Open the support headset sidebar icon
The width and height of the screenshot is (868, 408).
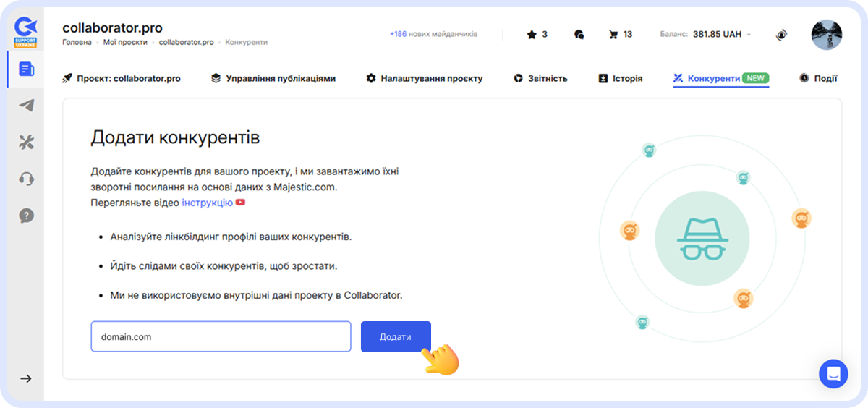tap(26, 179)
